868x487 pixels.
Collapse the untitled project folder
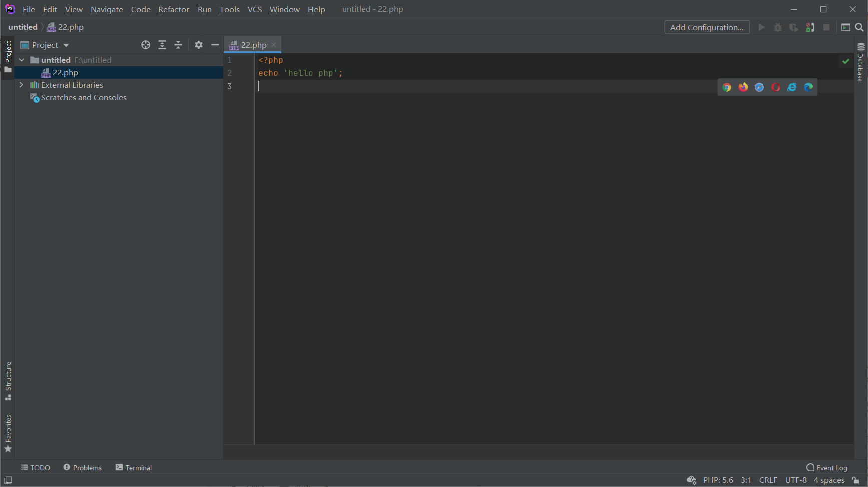pyautogui.click(x=22, y=60)
